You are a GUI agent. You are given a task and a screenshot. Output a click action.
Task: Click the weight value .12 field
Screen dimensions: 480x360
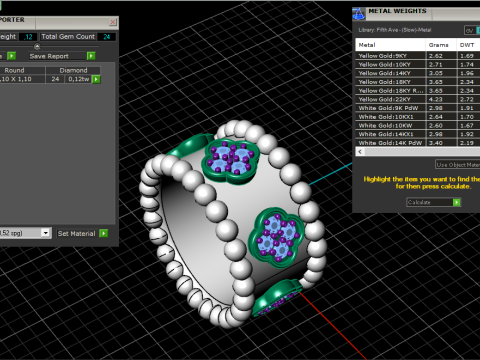click(28, 37)
